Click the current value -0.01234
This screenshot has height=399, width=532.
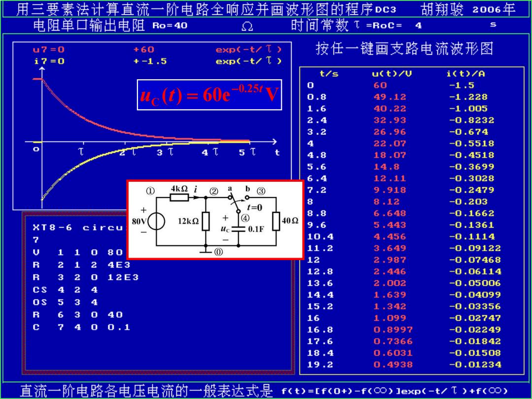(x=475, y=365)
